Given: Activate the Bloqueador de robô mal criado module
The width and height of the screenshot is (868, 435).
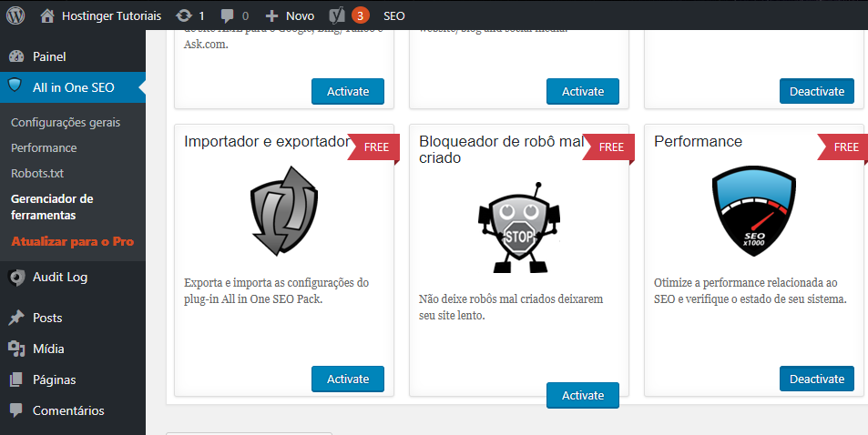Looking at the screenshot, I should [582, 395].
